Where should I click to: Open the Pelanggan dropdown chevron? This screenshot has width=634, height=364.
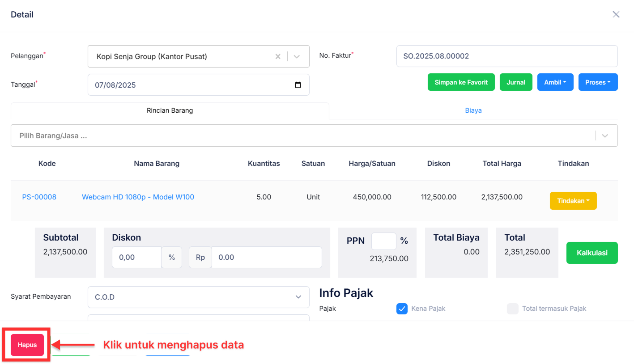click(296, 56)
